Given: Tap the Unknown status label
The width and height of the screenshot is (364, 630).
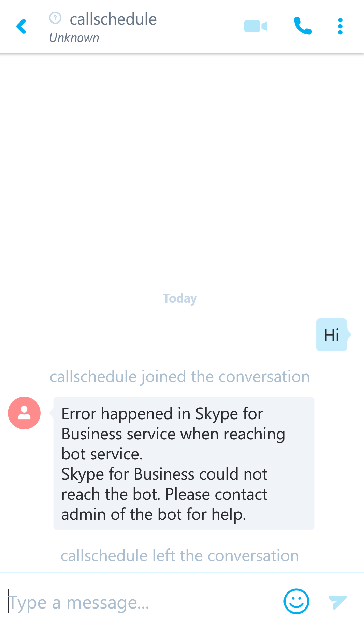Looking at the screenshot, I should [74, 38].
